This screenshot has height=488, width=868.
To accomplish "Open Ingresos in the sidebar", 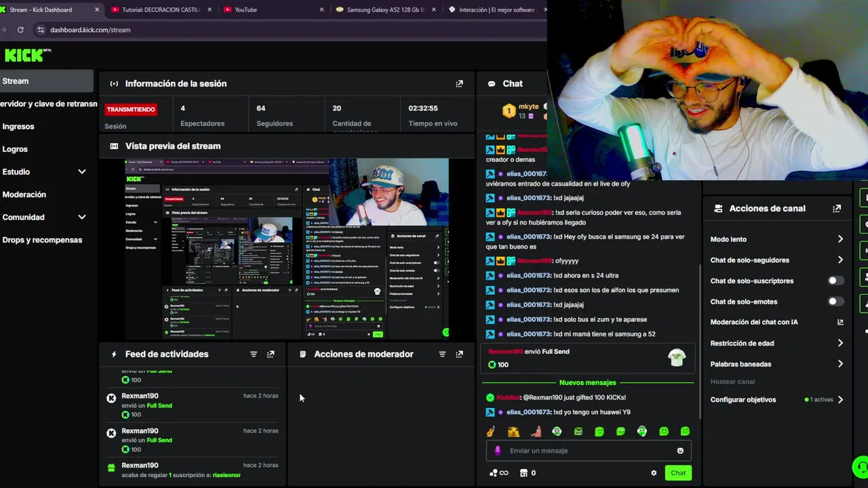I will coord(18,127).
